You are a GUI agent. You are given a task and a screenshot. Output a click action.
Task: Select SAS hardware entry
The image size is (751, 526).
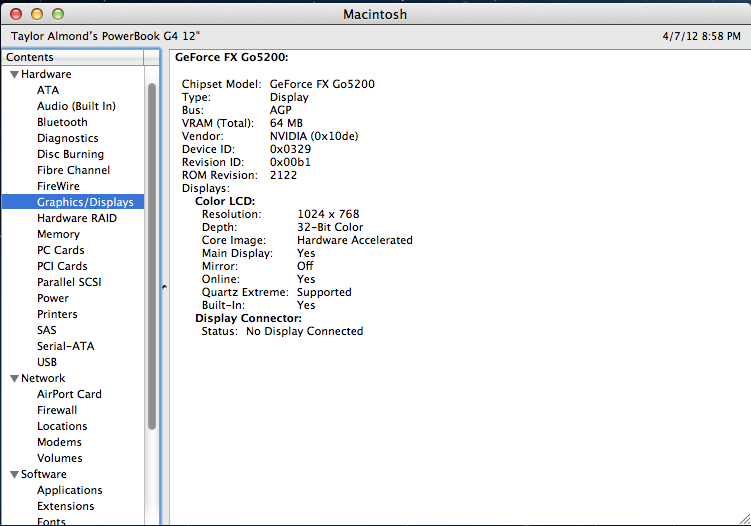coord(46,330)
